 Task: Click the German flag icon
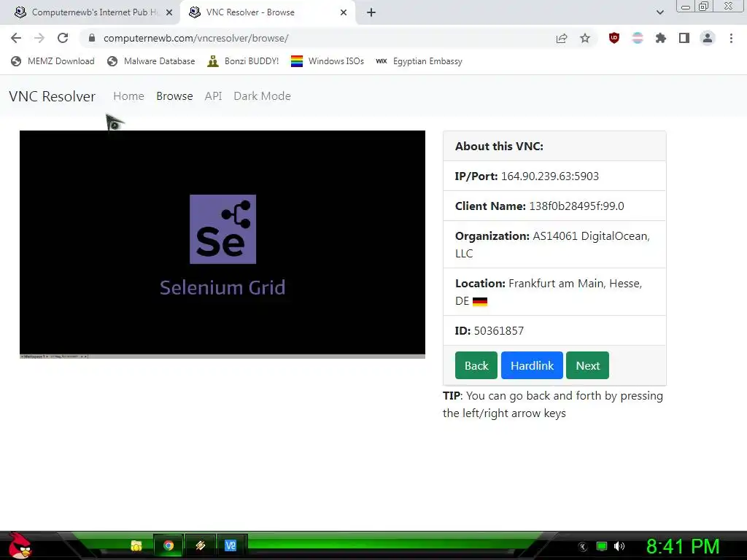(480, 301)
